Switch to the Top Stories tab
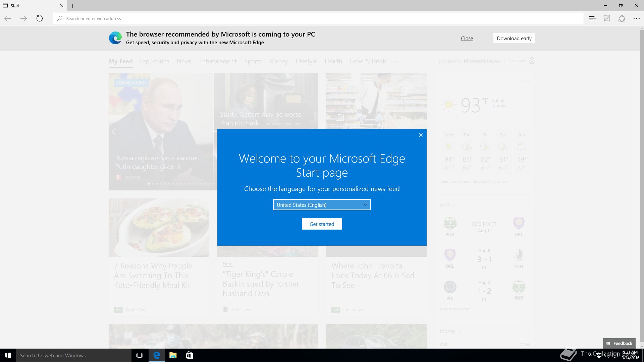Image resolution: width=644 pixels, height=362 pixels. point(154,61)
